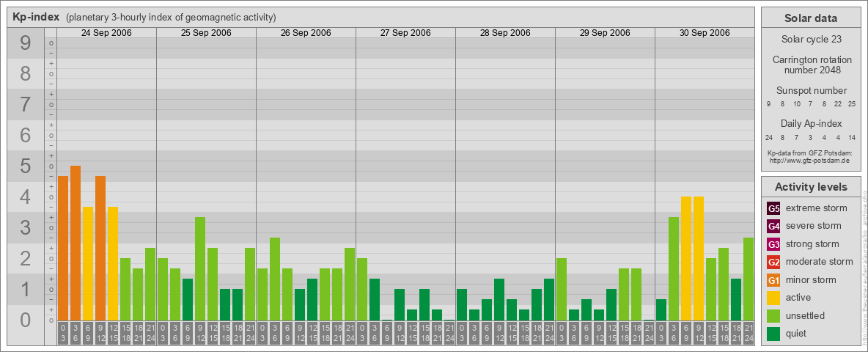Screen dimensions: 868x352
Task: Click the first orange bar on 24 Sep, hours 0-3
Action: (x=63, y=248)
